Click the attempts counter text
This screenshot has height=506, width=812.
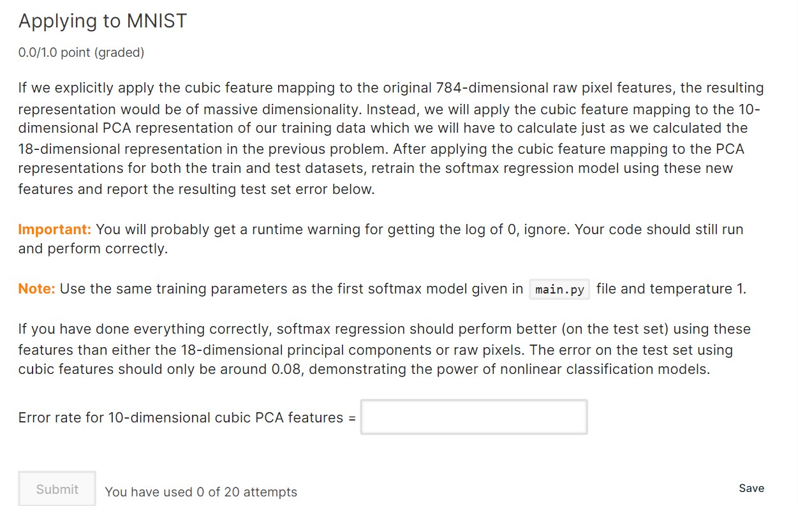coord(200,492)
